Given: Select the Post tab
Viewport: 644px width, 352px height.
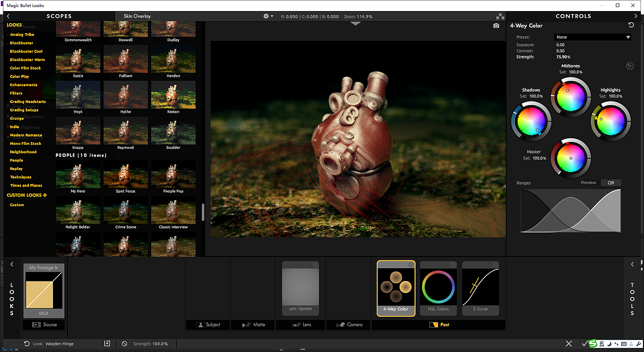Looking at the screenshot, I should click(x=438, y=325).
